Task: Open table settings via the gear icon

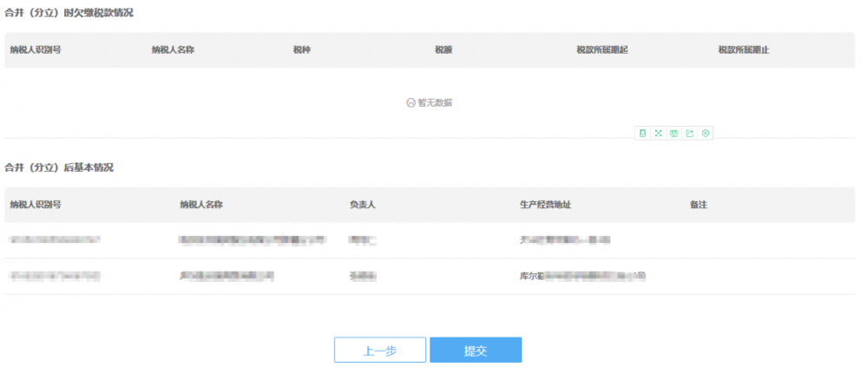Action: coord(706,133)
